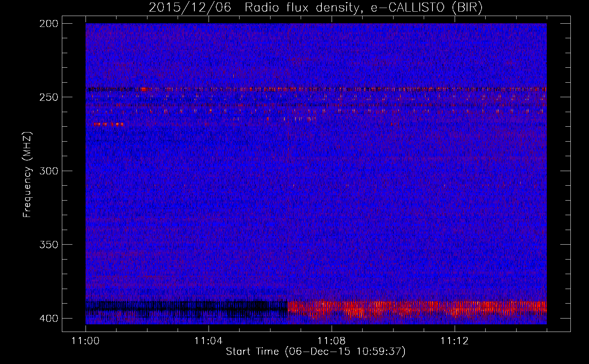Click the 'Start Time (06-Dec-15 10:59:37)' label
The image size is (589, 364).
pyautogui.click(x=316, y=352)
